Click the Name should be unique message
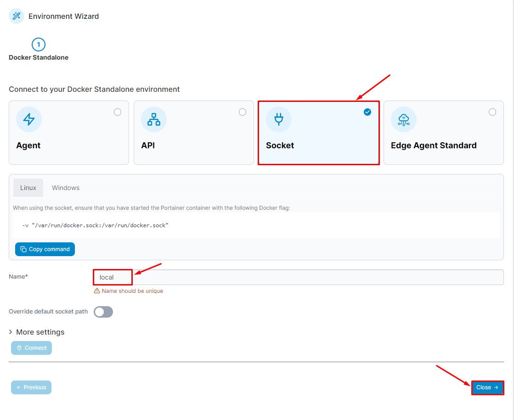 (x=132, y=291)
